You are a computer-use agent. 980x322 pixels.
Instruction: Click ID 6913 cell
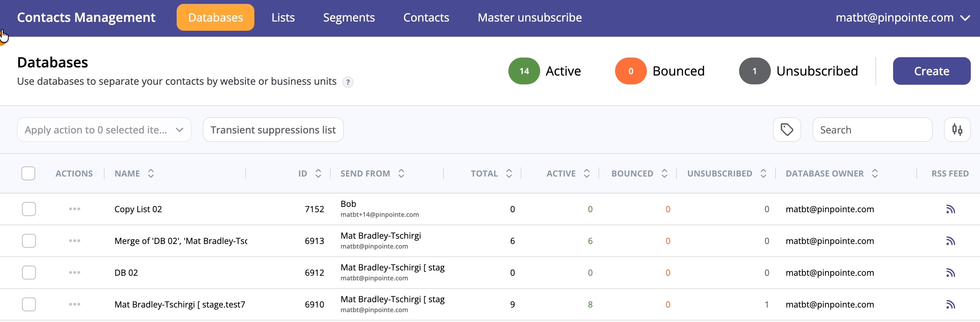tap(314, 241)
